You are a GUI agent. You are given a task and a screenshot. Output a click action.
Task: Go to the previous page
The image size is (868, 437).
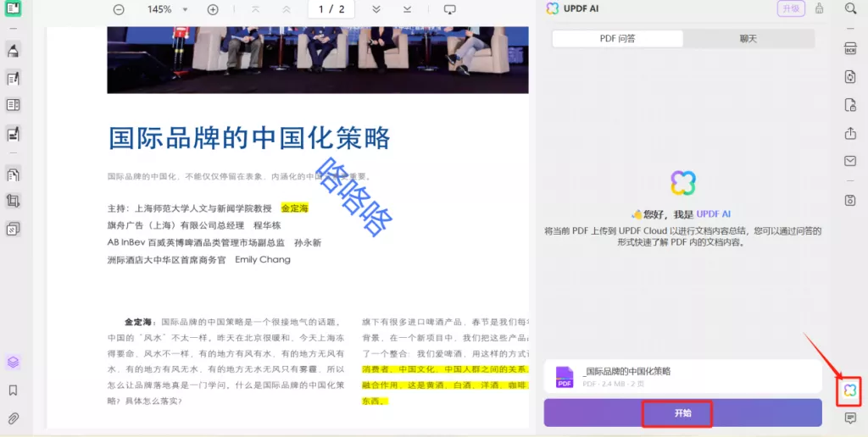point(287,9)
